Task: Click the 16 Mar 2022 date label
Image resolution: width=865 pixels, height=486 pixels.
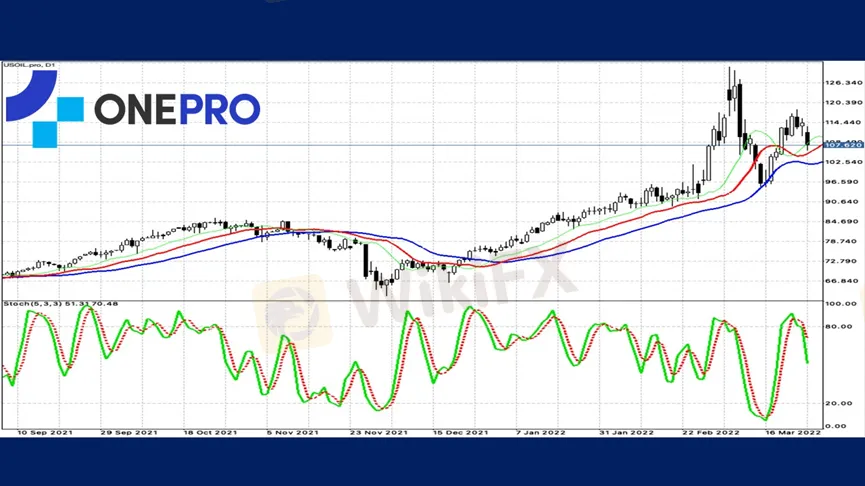Action: pyautogui.click(x=793, y=432)
